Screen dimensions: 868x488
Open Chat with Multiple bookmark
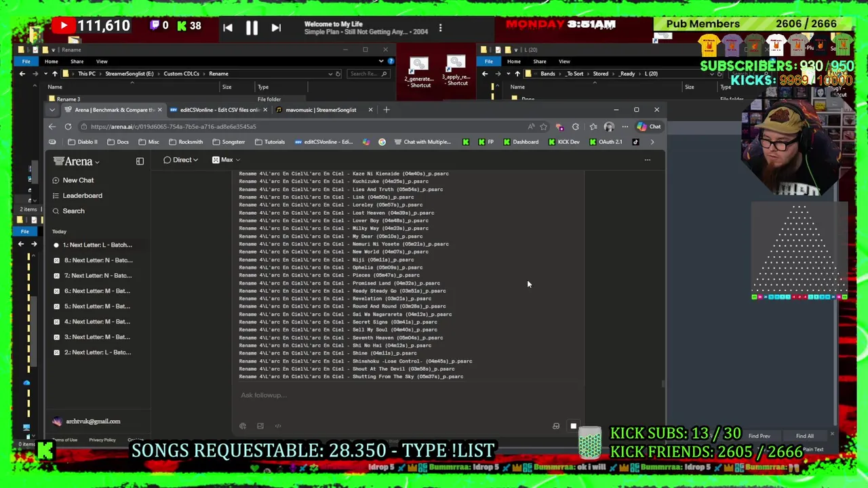pyautogui.click(x=422, y=142)
